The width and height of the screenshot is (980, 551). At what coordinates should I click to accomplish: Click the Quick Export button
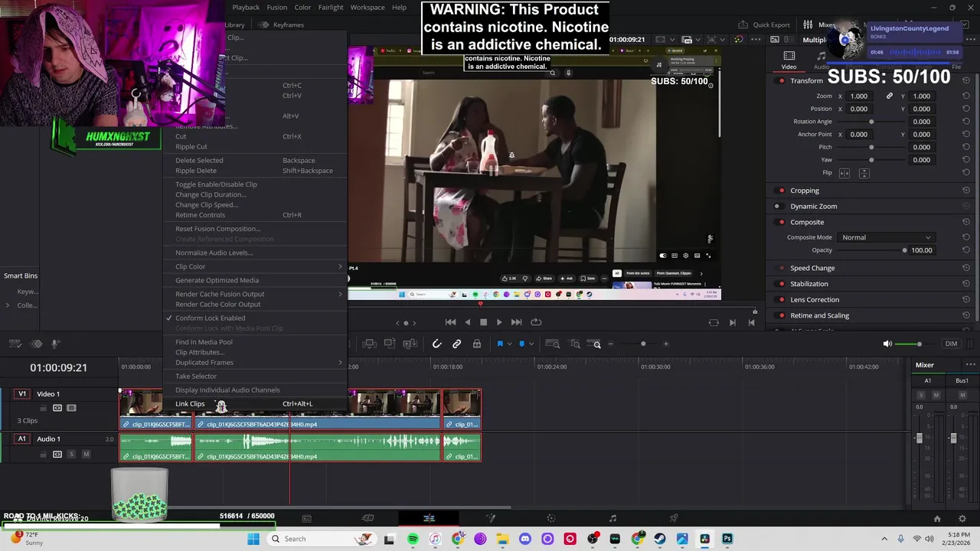click(765, 24)
